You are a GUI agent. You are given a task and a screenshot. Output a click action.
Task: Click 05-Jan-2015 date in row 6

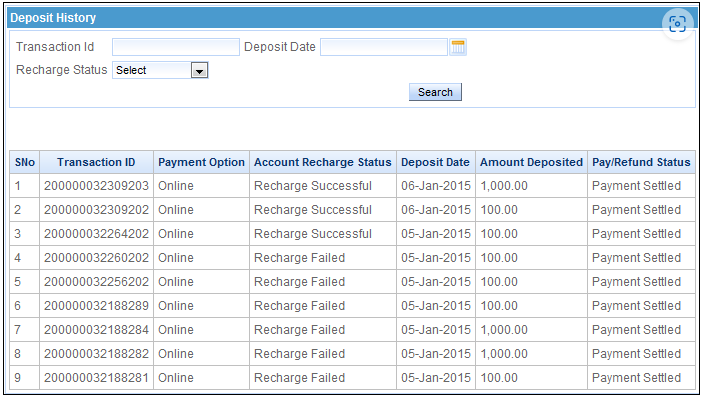click(x=436, y=306)
